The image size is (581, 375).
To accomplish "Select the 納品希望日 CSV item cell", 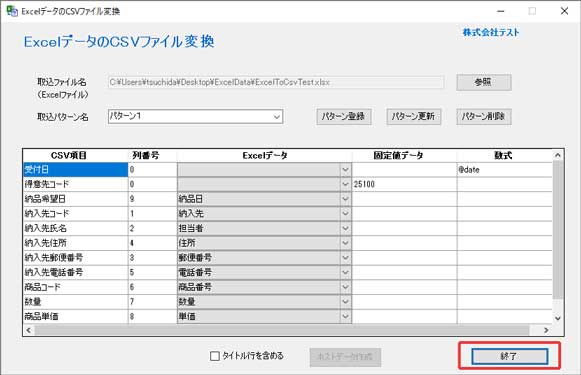I will tap(76, 199).
